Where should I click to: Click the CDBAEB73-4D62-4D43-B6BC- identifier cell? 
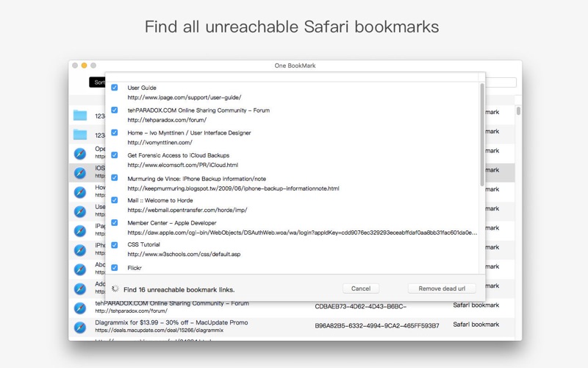(x=361, y=306)
